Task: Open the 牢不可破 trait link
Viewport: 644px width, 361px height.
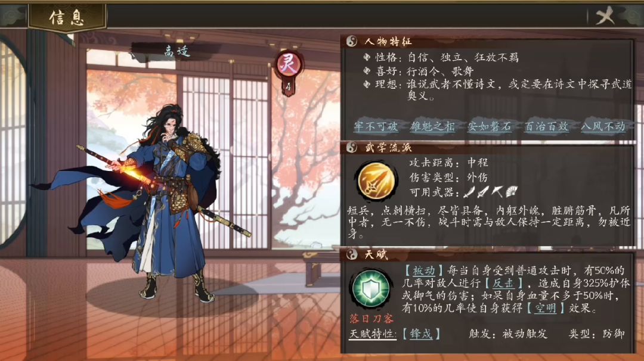Action: 376,126
